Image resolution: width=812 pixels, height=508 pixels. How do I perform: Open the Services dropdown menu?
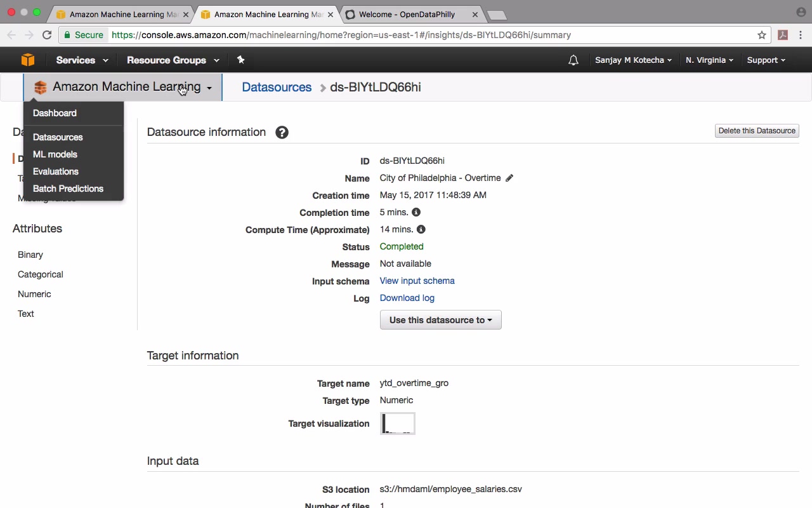coord(82,60)
